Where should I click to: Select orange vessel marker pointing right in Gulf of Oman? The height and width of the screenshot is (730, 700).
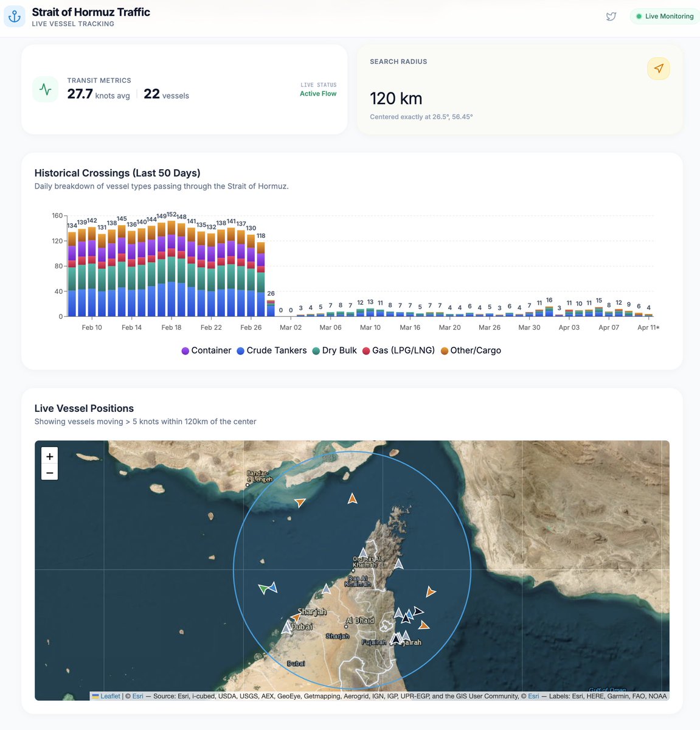(x=431, y=591)
